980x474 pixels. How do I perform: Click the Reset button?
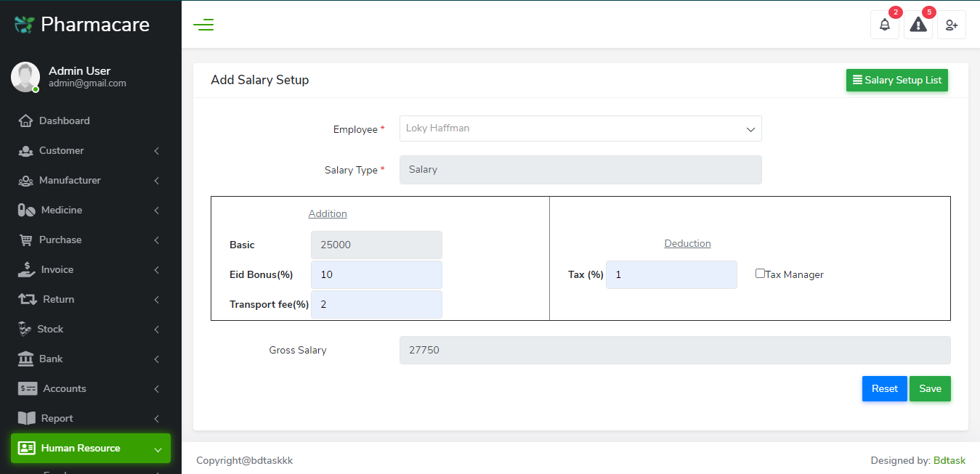tap(884, 388)
